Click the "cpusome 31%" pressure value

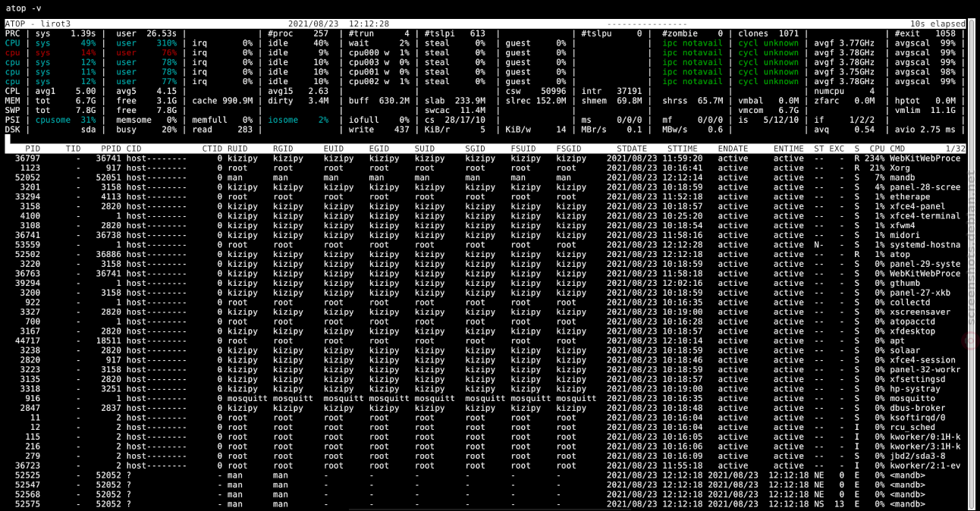click(x=66, y=120)
